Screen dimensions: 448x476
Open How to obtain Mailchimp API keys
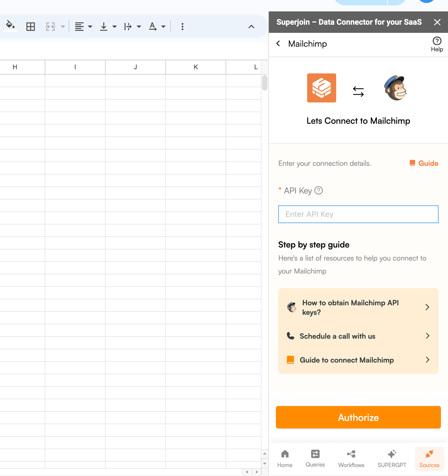358,307
